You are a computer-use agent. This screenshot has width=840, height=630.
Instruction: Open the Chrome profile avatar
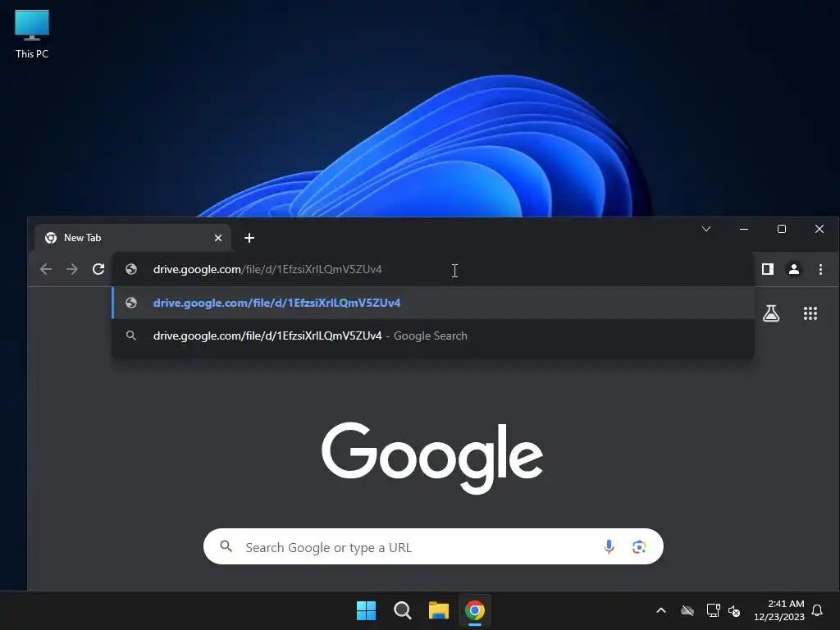(x=794, y=269)
